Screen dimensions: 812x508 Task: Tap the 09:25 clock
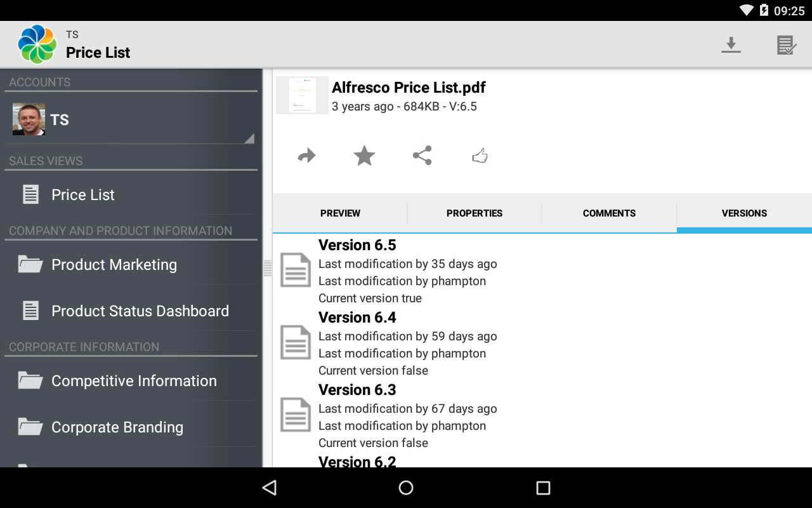[789, 11]
